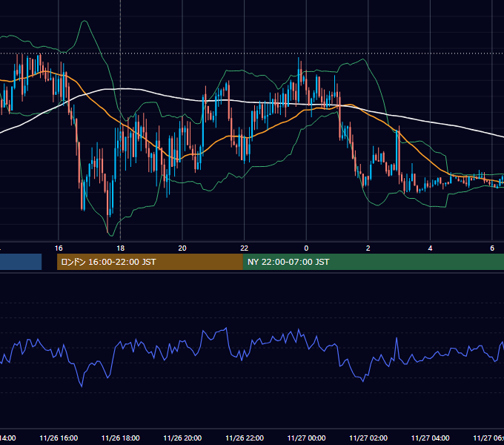This screenshot has height=445, width=504.
Task: Click the 20 hour label on upper axis
Action: (182, 248)
